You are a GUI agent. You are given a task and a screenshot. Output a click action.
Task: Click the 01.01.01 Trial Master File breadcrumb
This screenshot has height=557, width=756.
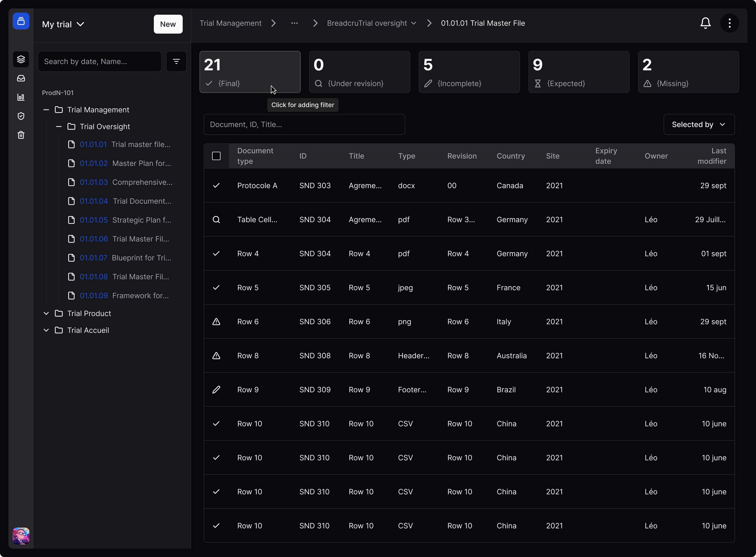pyautogui.click(x=483, y=23)
